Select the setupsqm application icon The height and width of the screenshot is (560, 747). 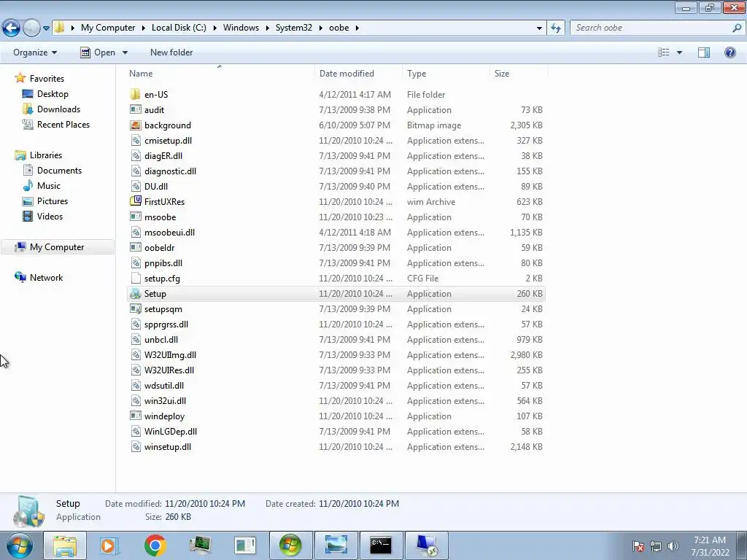(136, 309)
